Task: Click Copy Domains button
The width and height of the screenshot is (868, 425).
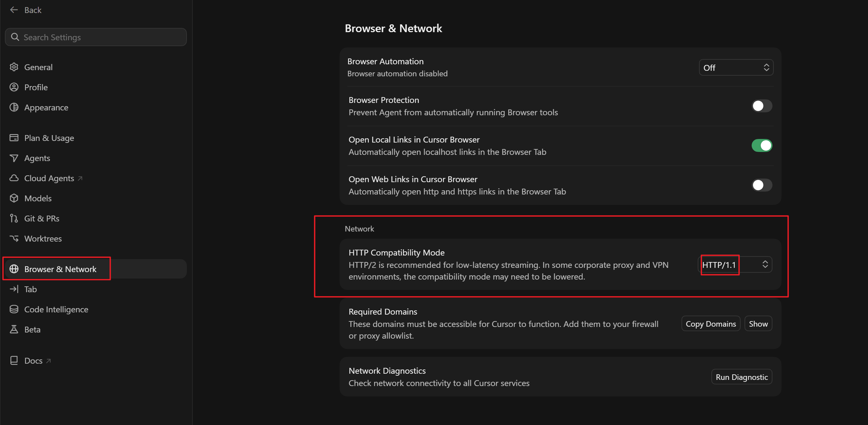Action: tap(711, 324)
